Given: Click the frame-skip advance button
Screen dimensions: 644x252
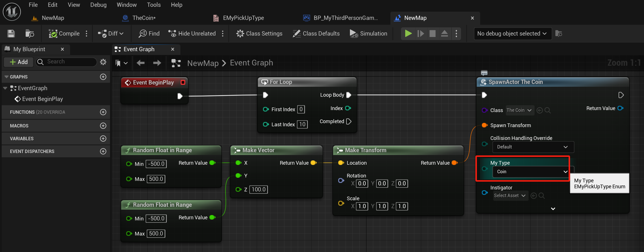Looking at the screenshot, I should tap(421, 34).
